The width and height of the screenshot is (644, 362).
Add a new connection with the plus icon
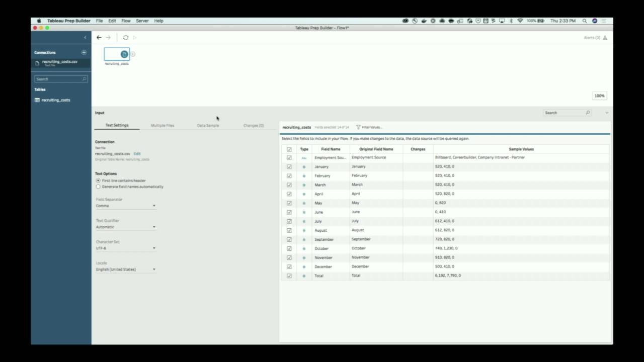[84, 52]
